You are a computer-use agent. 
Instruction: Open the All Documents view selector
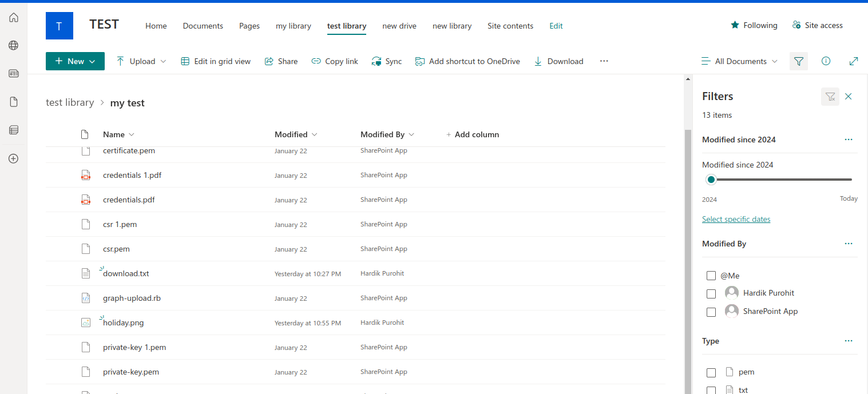coord(739,61)
